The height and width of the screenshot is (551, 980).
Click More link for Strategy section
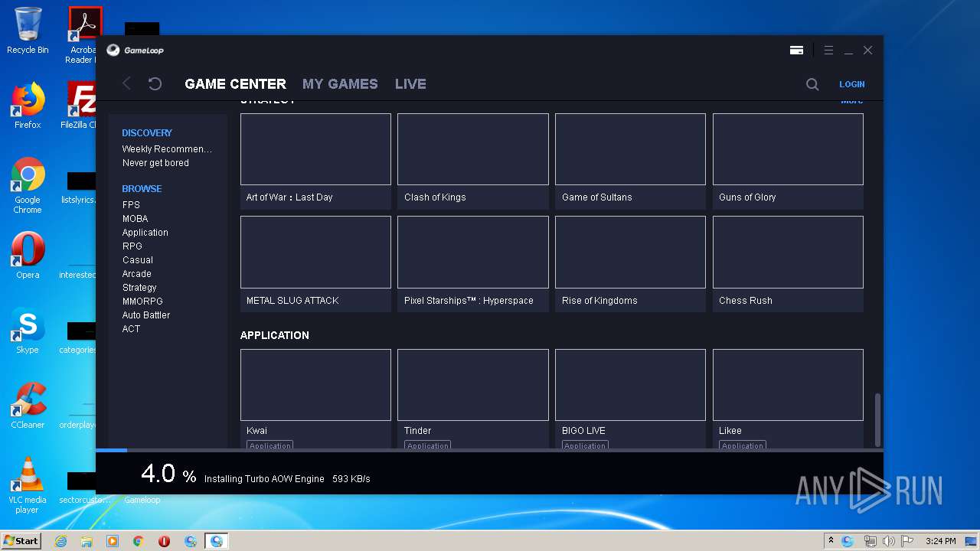pyautogui.click(x=851, y=101)
